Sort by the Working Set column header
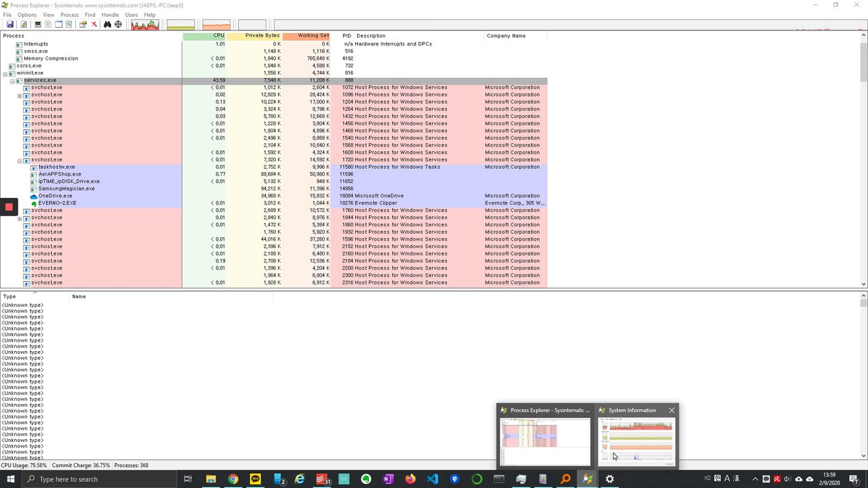This screenshot has height=488, width=868. tap(307, 36)
